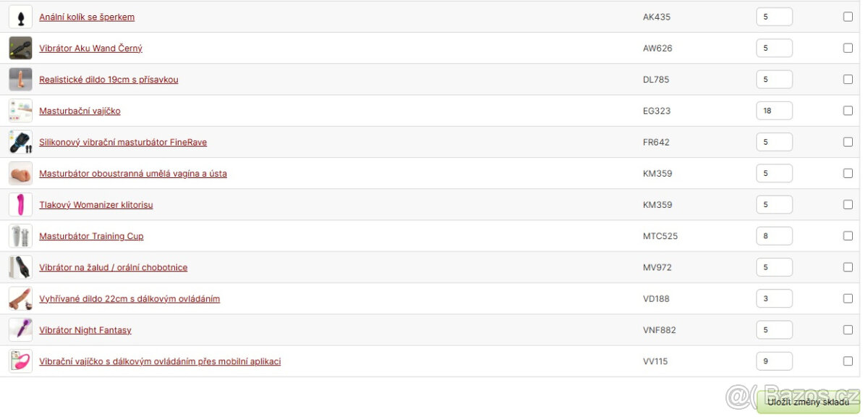Focus the stock quantity field for MTC525
This screenshot has height=417, width=868.
(774, 236)
